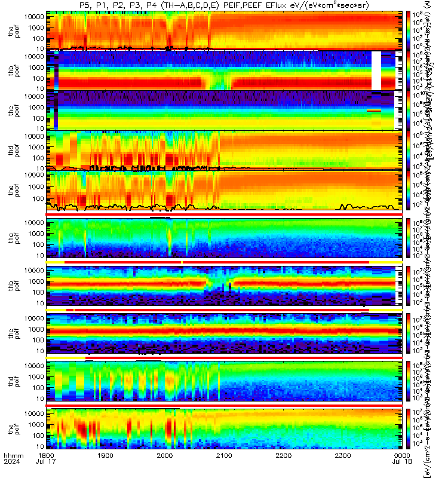This screenshot has width=448, height=478.
Task: Click the 'Jul 17' date label
Action: coord(46,461)
